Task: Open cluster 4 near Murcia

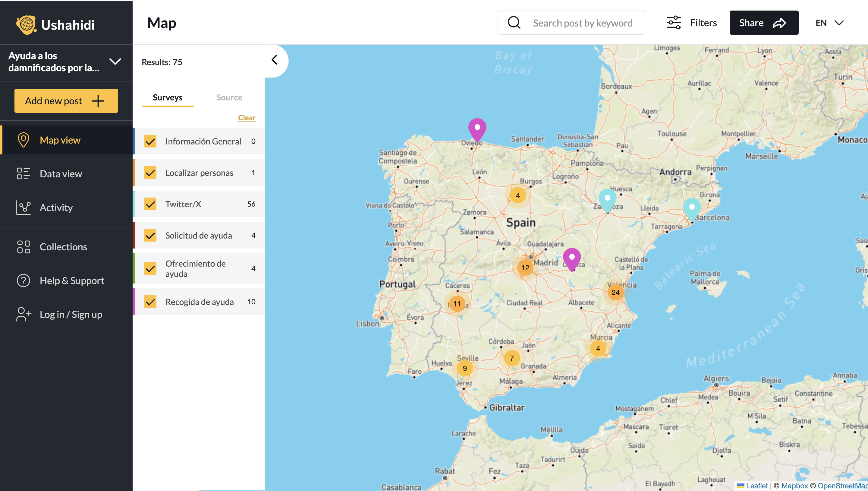Action: click(598, 348)
